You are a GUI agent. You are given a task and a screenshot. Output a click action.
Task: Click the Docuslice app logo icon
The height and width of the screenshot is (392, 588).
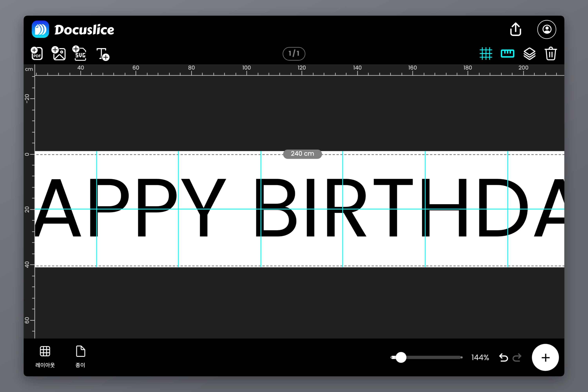click(40, 30)
